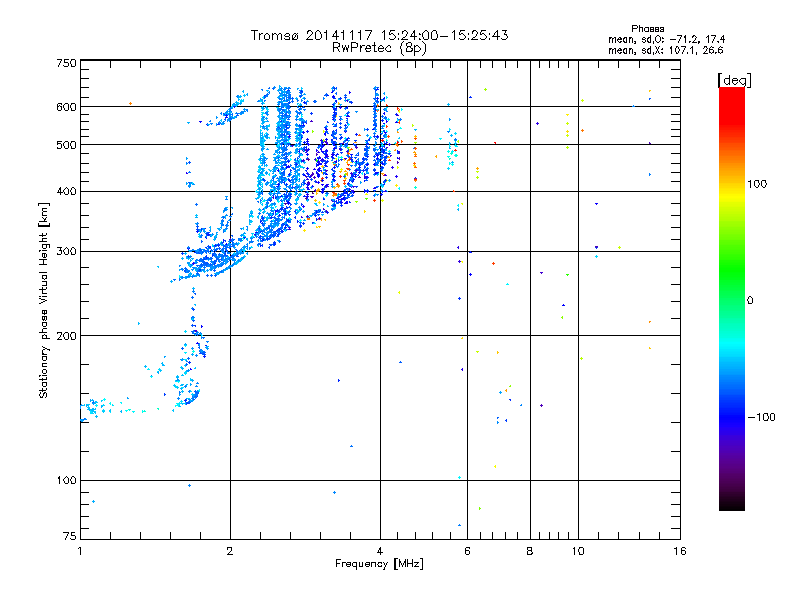
Task: Click the '10' MHz frequency tick label
Action: [578, 551]
